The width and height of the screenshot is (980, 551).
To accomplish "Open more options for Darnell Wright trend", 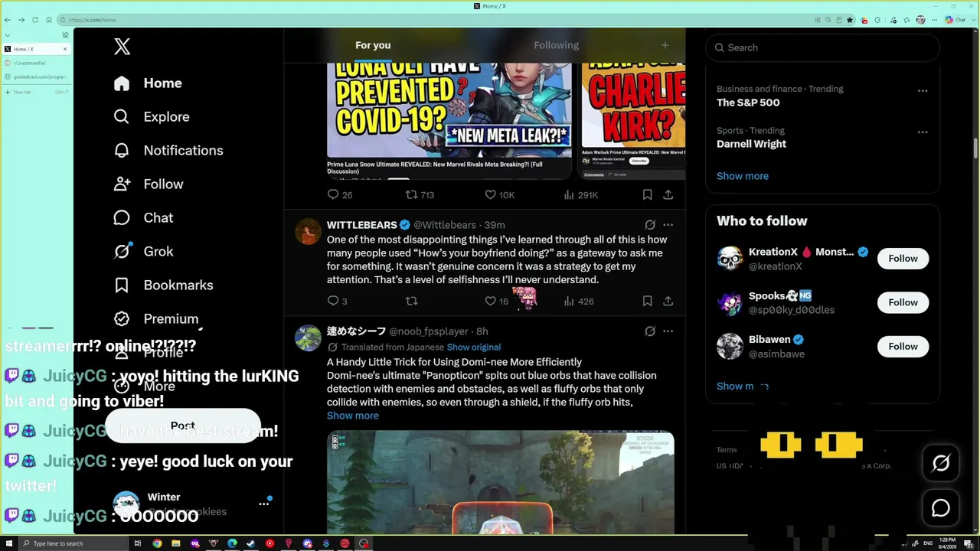I will [923, 132].
